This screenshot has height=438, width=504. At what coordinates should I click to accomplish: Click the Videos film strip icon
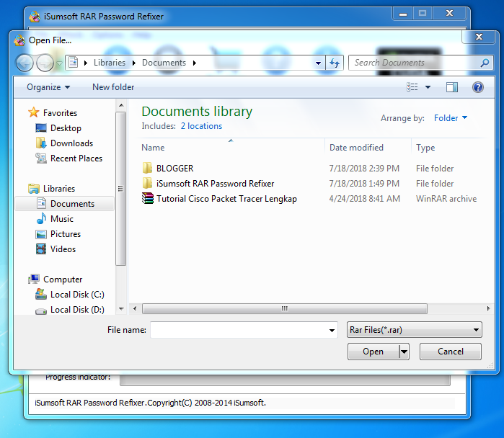click(x=41, y=249)
